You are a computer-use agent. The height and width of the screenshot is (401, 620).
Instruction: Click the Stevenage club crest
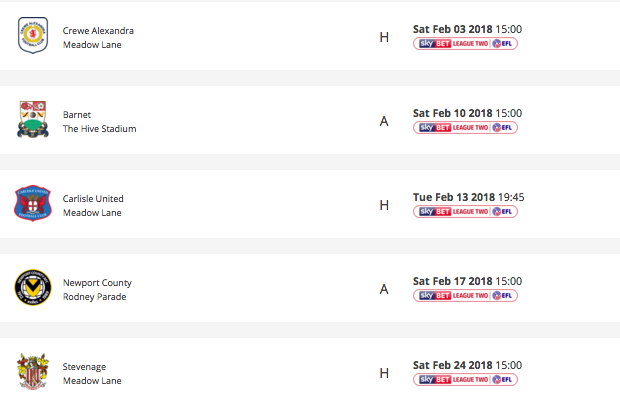point(33,372)
